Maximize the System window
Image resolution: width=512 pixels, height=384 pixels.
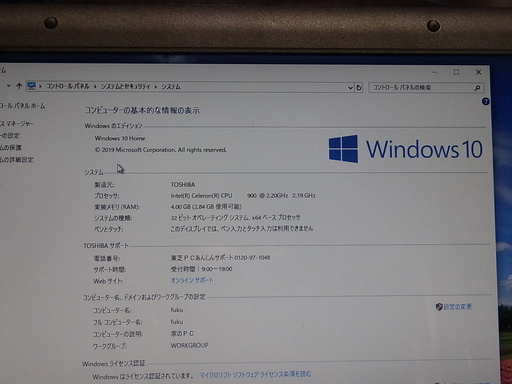point(456,72)
